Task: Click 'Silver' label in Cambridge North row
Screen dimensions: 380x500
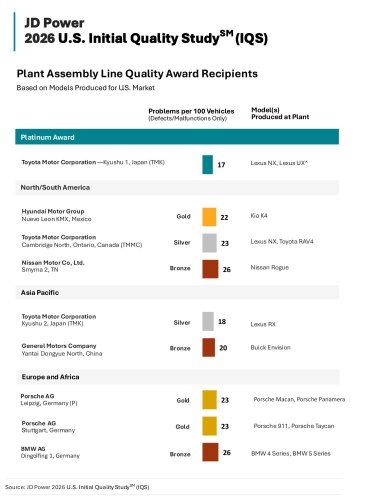Action: click(182, 243)
